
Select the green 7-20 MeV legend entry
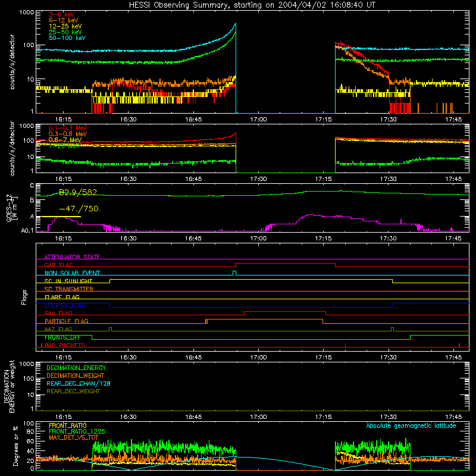click(64, 146)
